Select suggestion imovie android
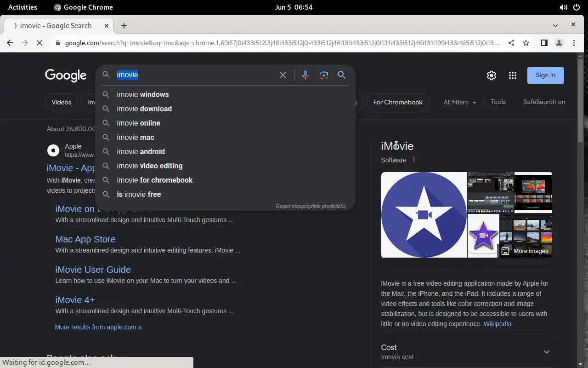The height and width of the screenshot is (368, 588). (x=225, y=151)
